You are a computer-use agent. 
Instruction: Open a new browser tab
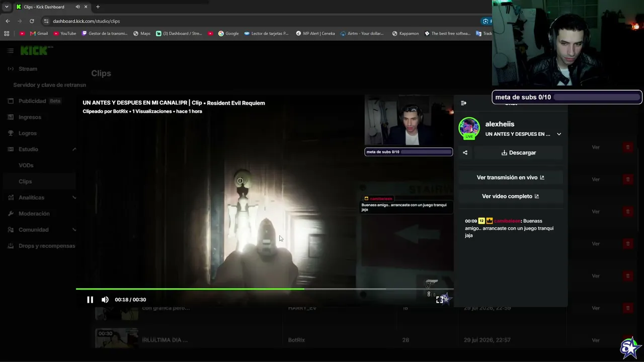98,7
